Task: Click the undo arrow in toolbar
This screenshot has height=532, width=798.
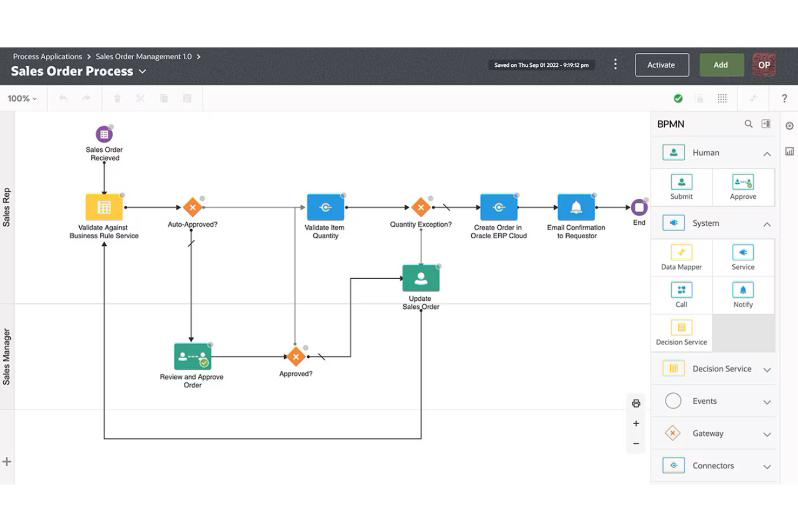Action: tap(63, 98)
